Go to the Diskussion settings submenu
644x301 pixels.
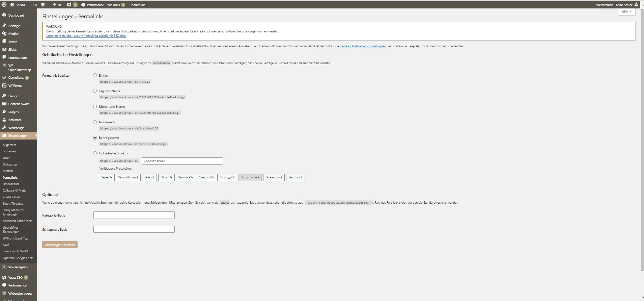pyautogui.click(x=10, y=165)
